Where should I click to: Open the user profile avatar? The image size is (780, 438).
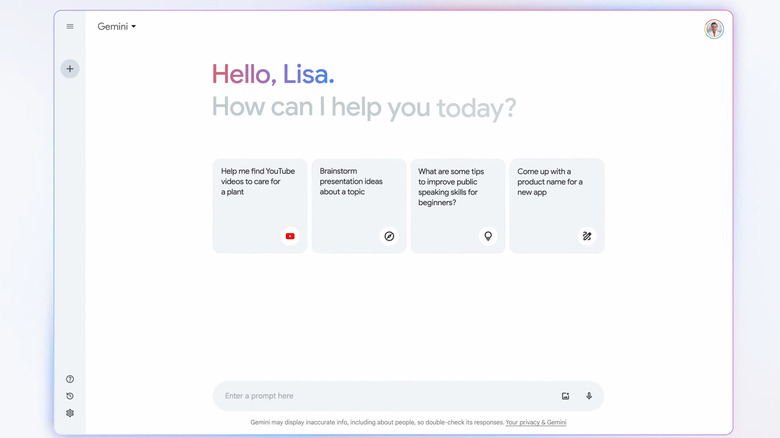click(x=714, y=29)
